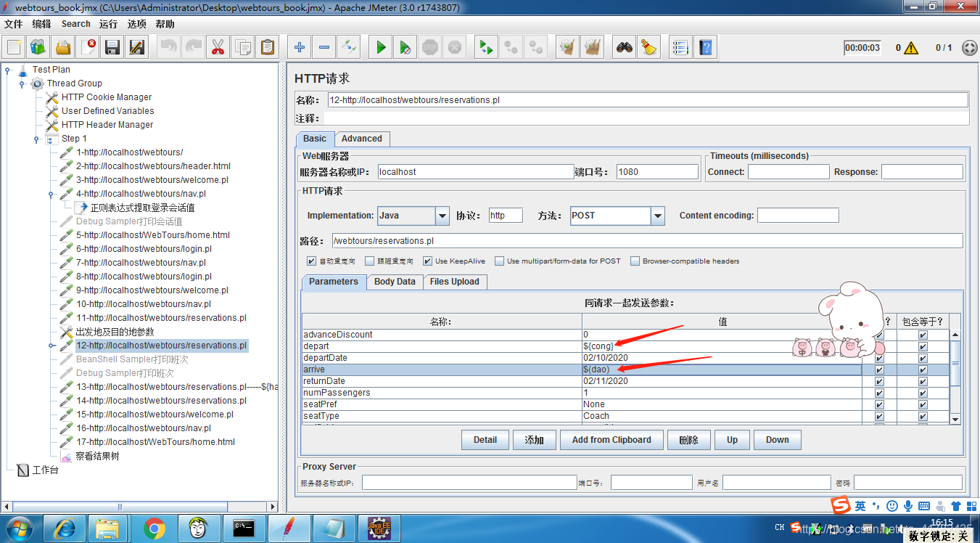The width and height of the screenshot is (980, 543).
Task: Open the 文件 menu
Action: point(14,24)
